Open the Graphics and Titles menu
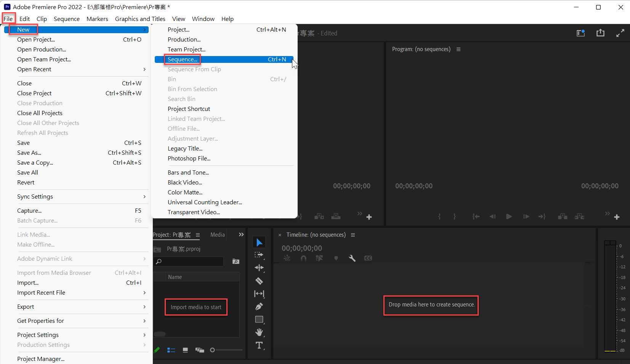 140,19
